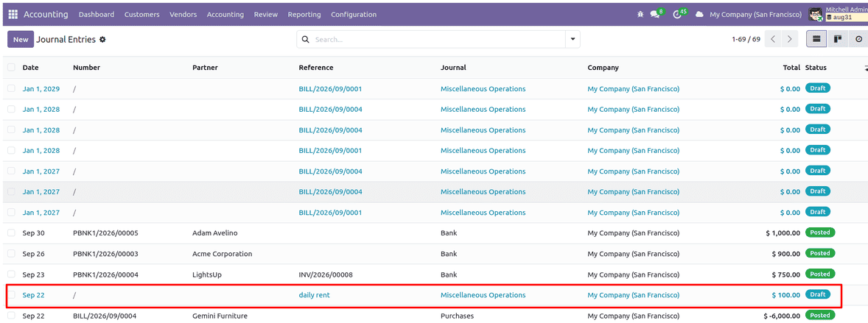The height and width of the screenshot is (323, 868).
Task: Go to the Dashboard menu
Action: [97, 15]
